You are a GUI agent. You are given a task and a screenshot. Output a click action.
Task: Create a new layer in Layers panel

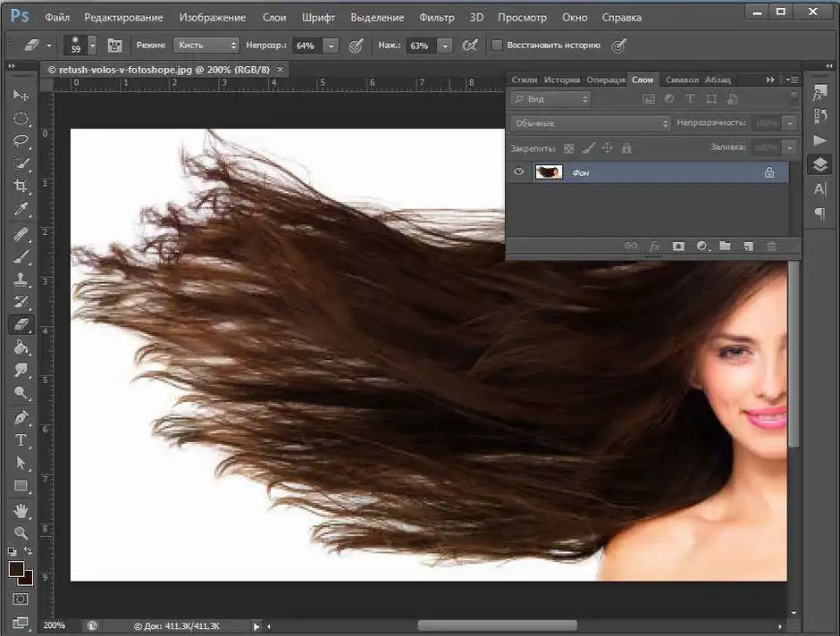point(748,247)
